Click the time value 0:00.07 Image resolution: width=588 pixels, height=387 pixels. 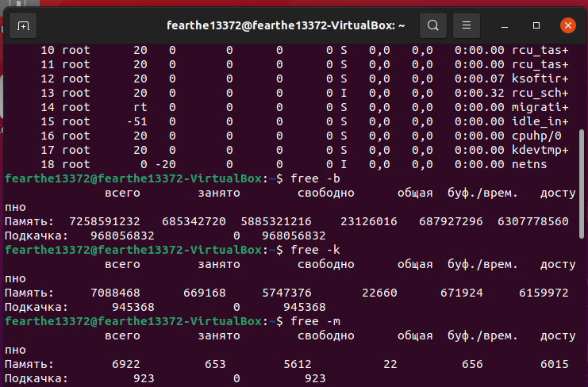pyautogui.click(x=479, y=79)
